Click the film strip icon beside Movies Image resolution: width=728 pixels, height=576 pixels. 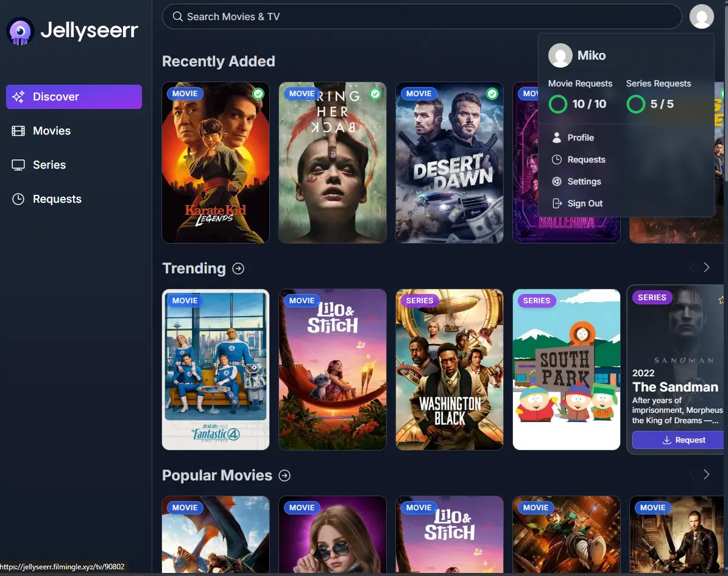[x=18, y=131]
